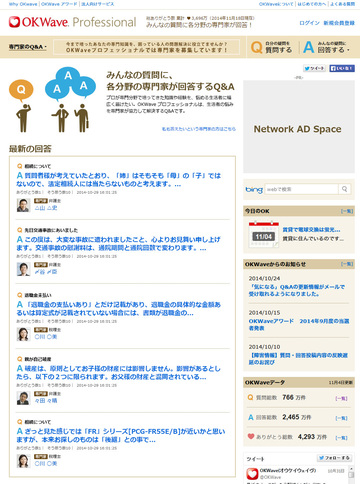Click the Facebook いいね button
Viewport: 360px width, 484px height.
(342, 68)
